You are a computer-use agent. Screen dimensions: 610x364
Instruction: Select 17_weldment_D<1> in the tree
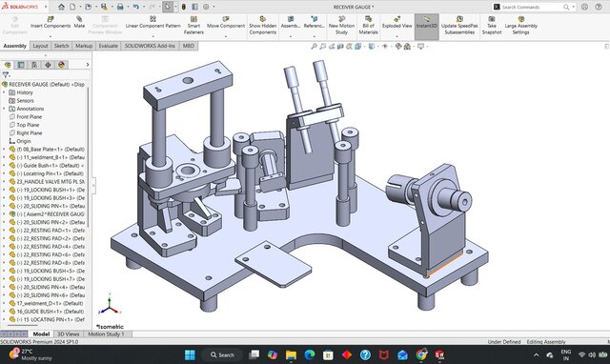pos(50,303)
